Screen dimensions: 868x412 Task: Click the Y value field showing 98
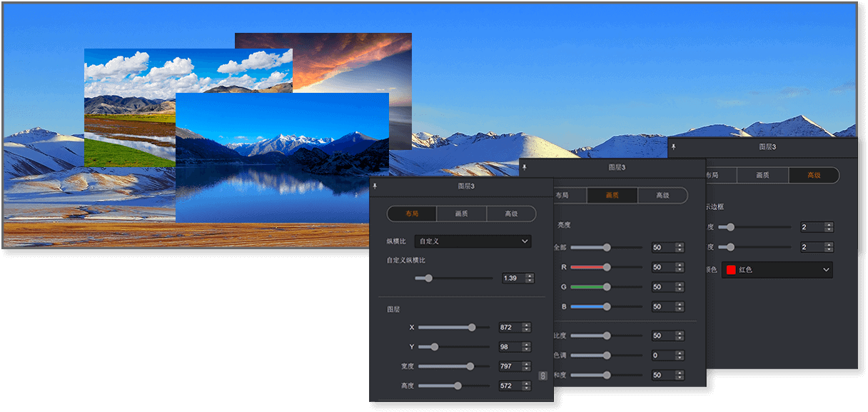click(510, 347)
